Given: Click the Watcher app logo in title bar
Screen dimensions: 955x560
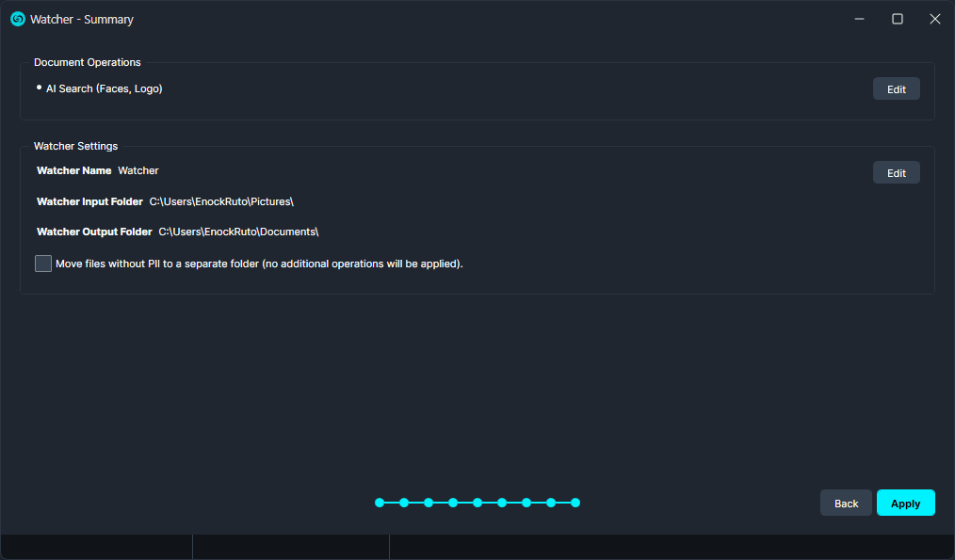Looking at the screenshot, I should pyautogui.click(x=17, y=19).
